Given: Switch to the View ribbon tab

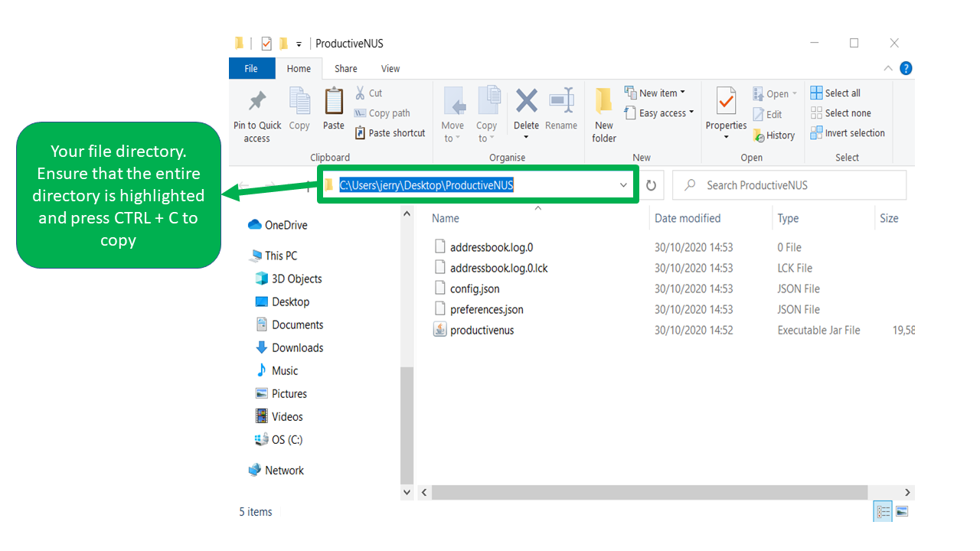Looking at the screenshot, I should pyautogui.click(x=390, y=68).
